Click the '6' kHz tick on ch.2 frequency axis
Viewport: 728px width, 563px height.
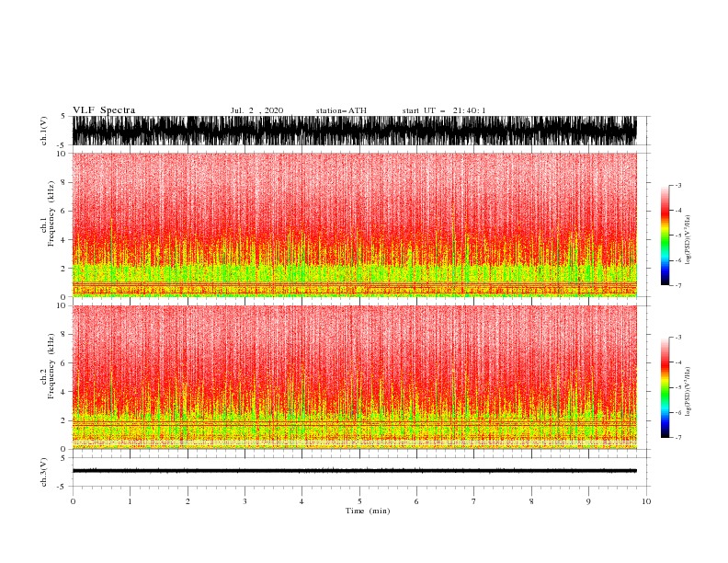pyautogui.click(x=64, y=363)
